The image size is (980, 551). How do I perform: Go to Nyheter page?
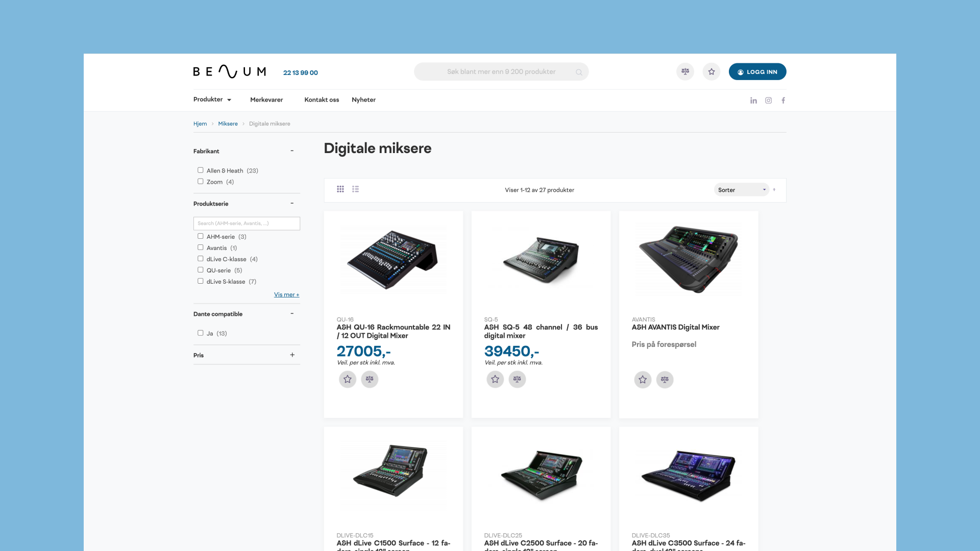pyautogui.click(x=363, y=100)
